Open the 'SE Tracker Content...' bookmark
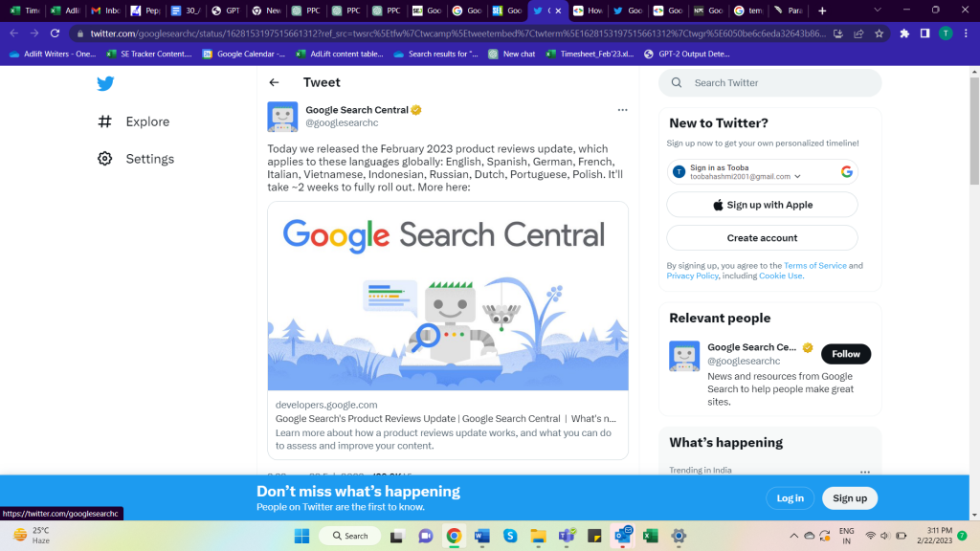The image size is (980, 551). click(149, 54)
